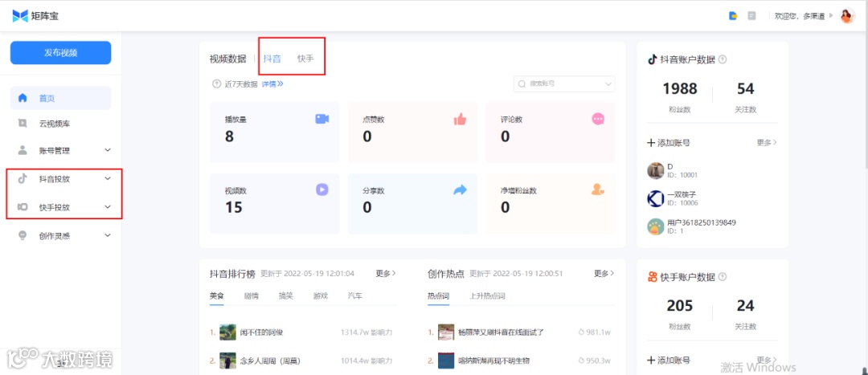Open 更多 next to 创作热点
This screenshot has height=375, width=868.
604,273
